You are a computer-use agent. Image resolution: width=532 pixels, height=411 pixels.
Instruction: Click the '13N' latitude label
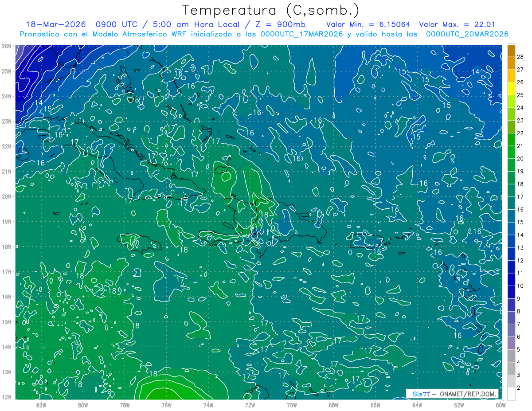coord(7,372)
